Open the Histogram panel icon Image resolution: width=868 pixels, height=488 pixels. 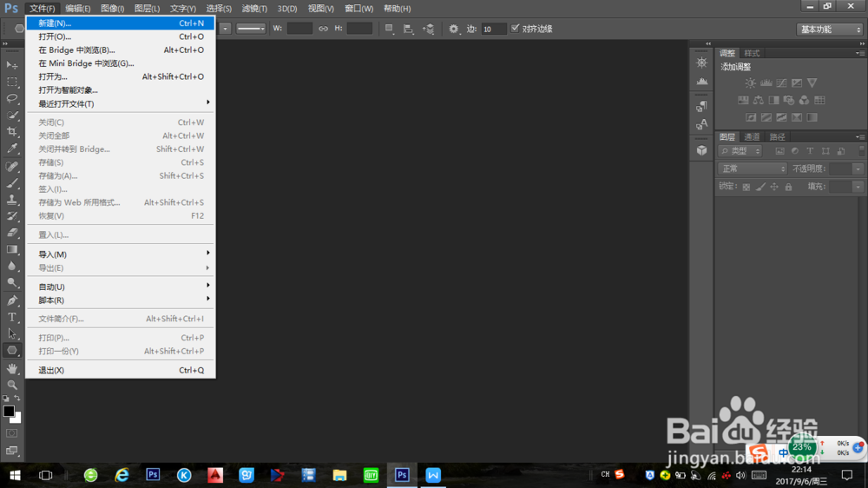pyautogui.click(x=701, y=82)
